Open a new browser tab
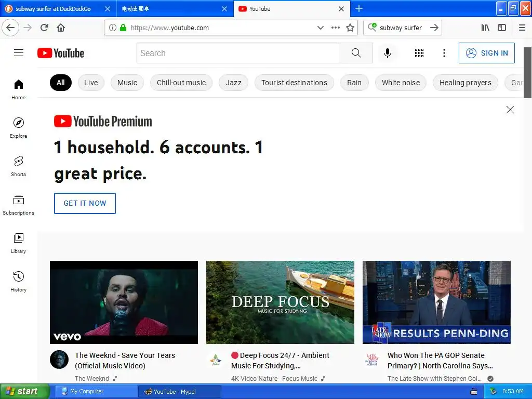 pyautogui.click(x=359, y=8)
